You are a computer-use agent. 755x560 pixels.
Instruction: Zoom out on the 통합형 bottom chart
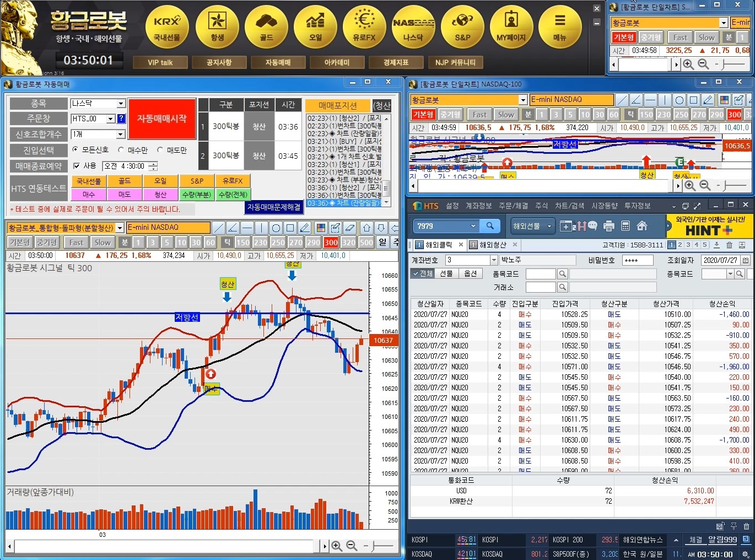coord(352,546)
